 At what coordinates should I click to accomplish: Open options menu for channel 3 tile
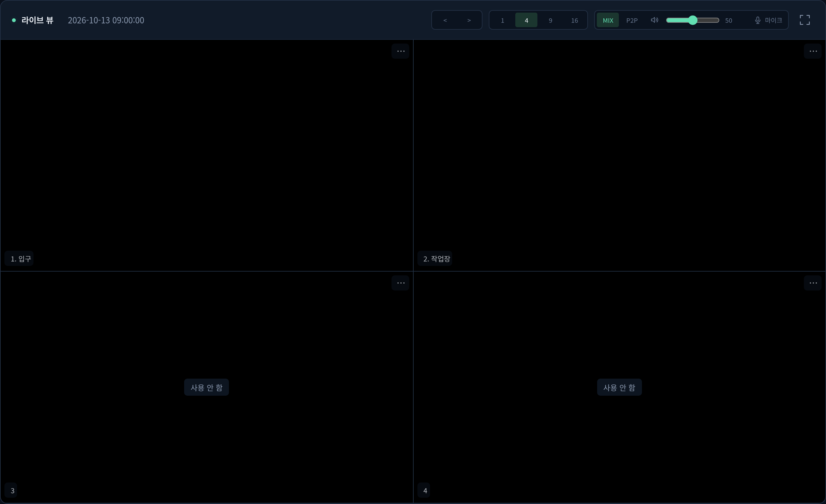(x=400, y=283)
